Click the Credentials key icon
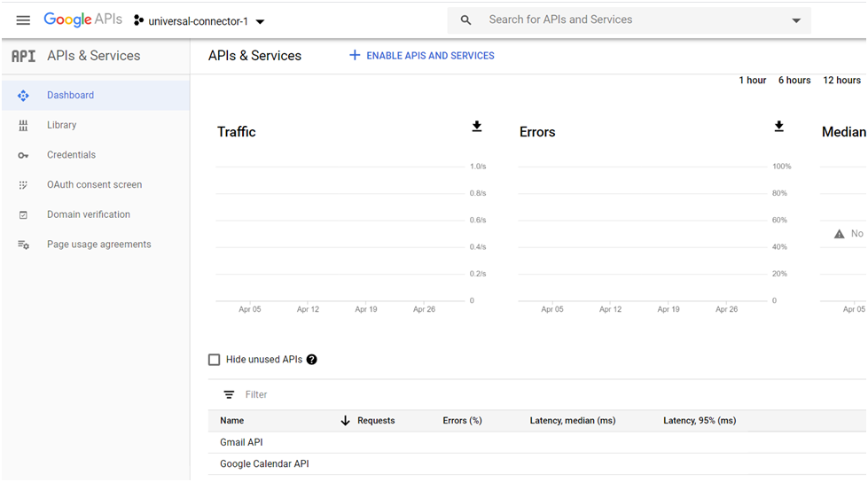 click(23, 156)
